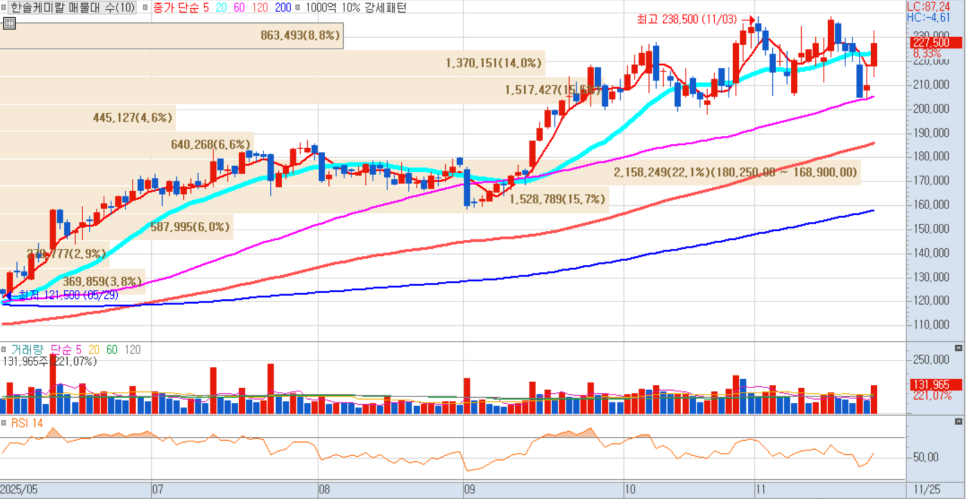Select the 종가 단순 moving average label
The height and width of the screenshot is (499, 966).
point(176,7)
